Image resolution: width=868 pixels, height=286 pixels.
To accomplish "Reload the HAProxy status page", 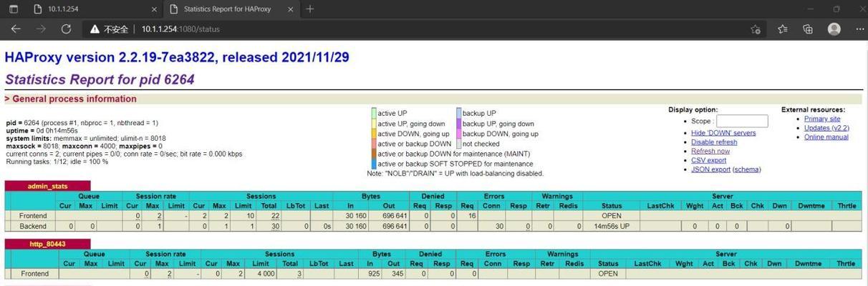I will (66, 29).
